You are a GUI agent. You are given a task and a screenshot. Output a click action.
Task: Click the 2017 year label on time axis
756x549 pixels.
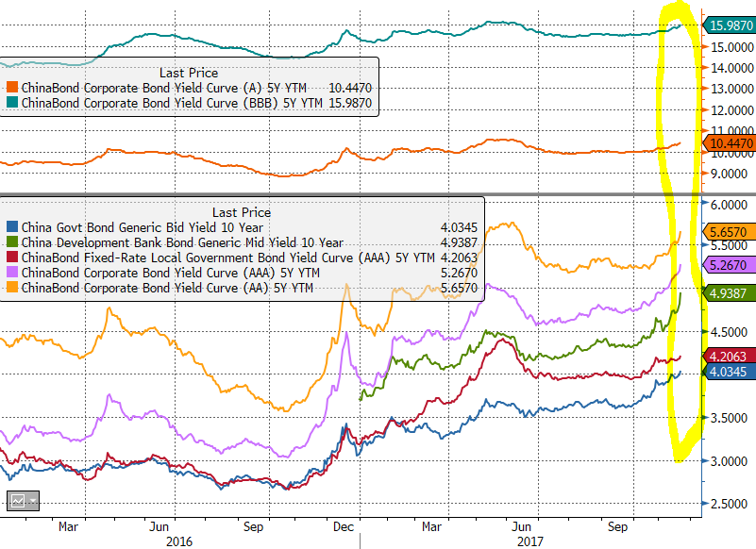[x=529, y=541]
